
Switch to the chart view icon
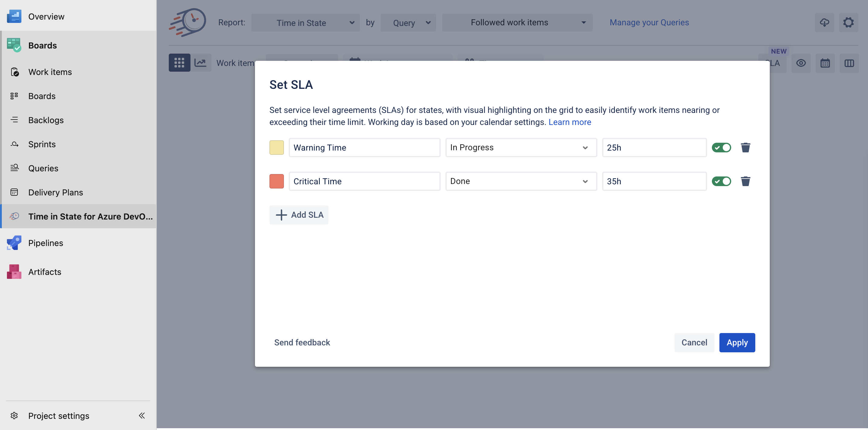point(201,63)
